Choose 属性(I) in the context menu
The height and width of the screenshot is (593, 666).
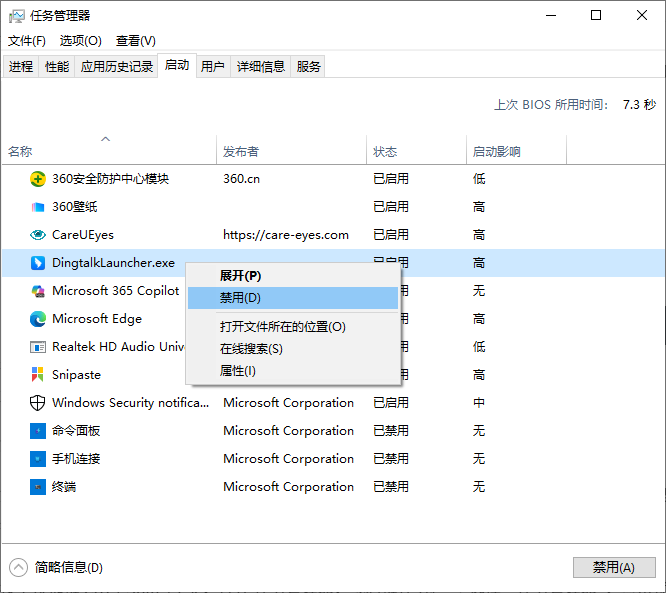293,371
